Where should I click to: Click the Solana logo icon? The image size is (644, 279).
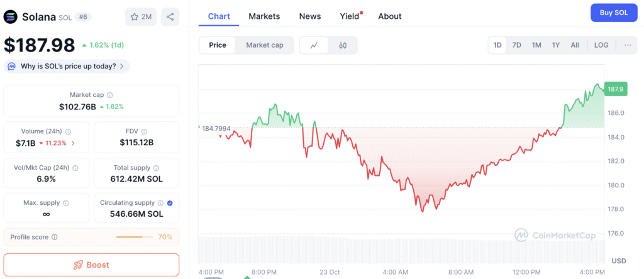point(11,17)
